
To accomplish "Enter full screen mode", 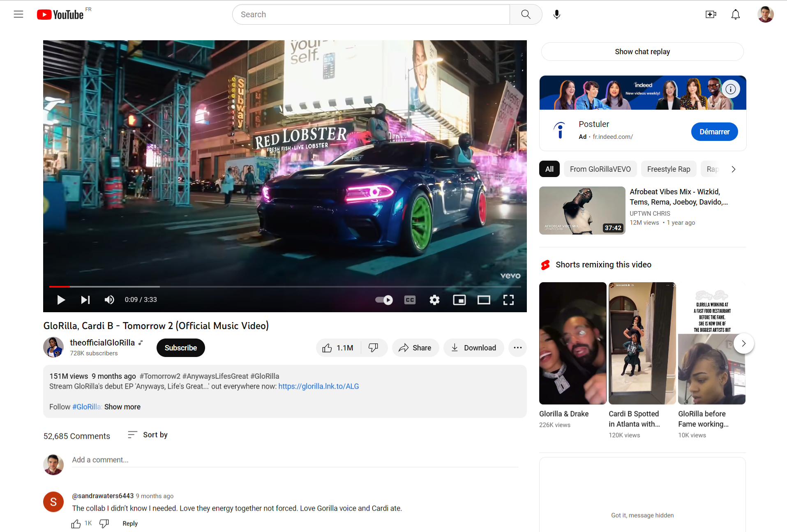I will [x=508, y=300].
